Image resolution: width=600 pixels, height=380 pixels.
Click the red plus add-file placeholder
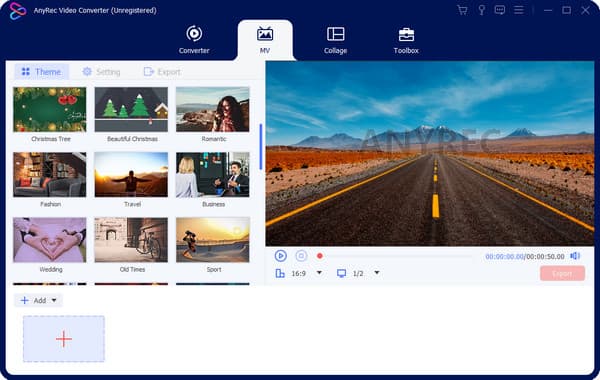[x=64, y=339]
